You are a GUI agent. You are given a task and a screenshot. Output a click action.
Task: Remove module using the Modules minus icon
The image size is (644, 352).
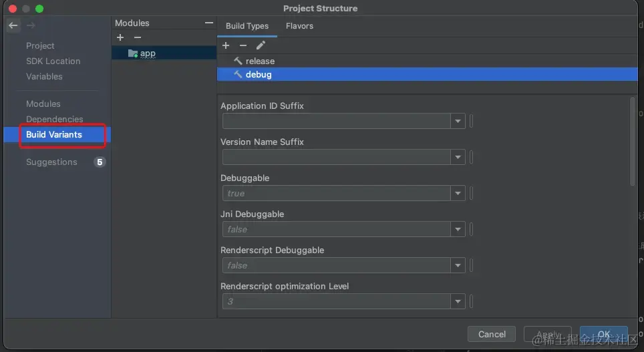137,38
